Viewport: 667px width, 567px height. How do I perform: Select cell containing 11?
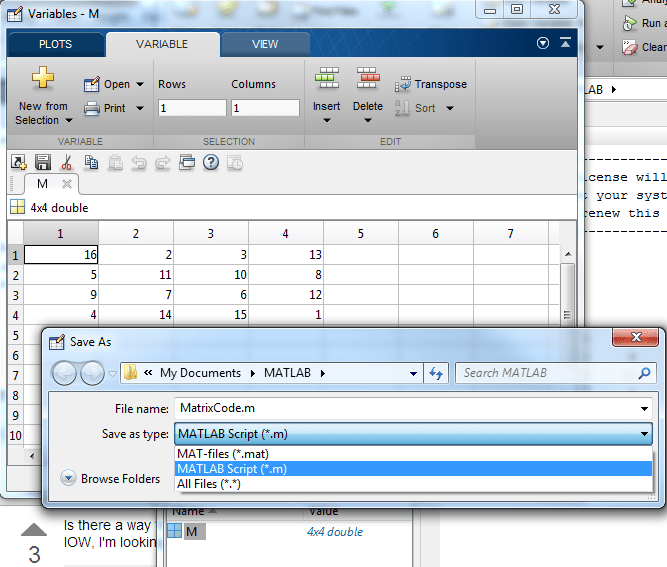coord(136,274)
